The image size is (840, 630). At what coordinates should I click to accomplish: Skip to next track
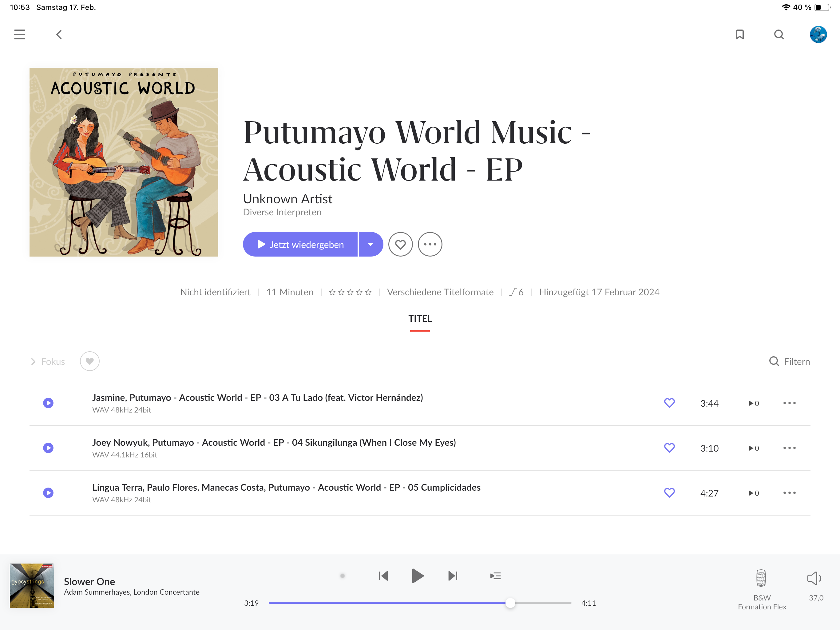[453, 576]
